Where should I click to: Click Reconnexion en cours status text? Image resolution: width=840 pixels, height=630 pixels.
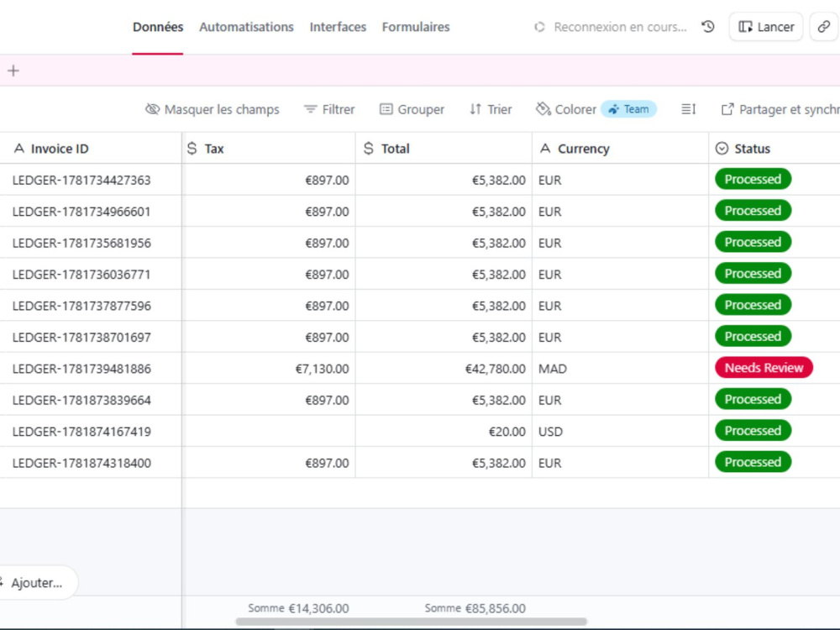click(x=620, y=27)
